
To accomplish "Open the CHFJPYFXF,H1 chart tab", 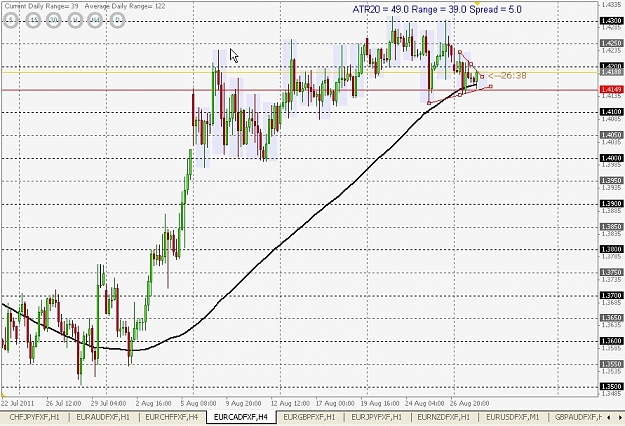I will [34, 417].
